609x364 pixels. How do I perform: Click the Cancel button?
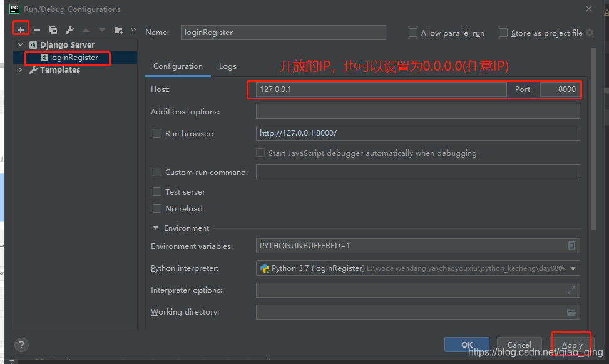tap(519, 345)
